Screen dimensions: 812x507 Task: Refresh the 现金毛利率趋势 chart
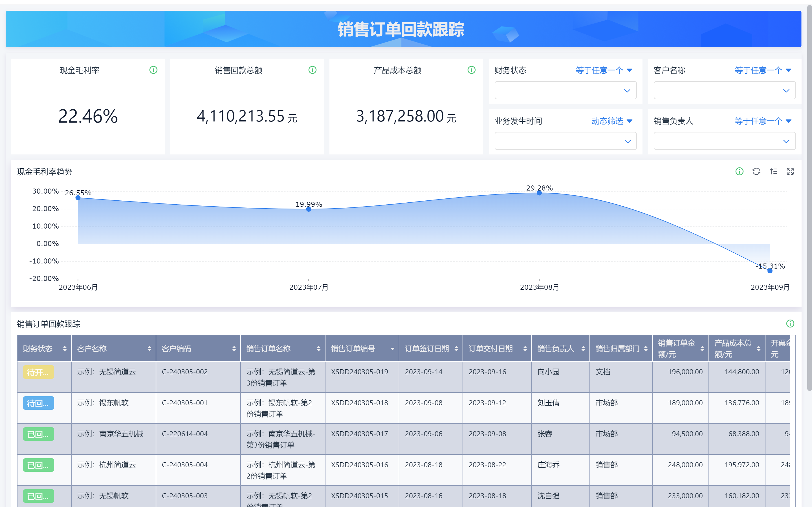click(x=756, y=172)
